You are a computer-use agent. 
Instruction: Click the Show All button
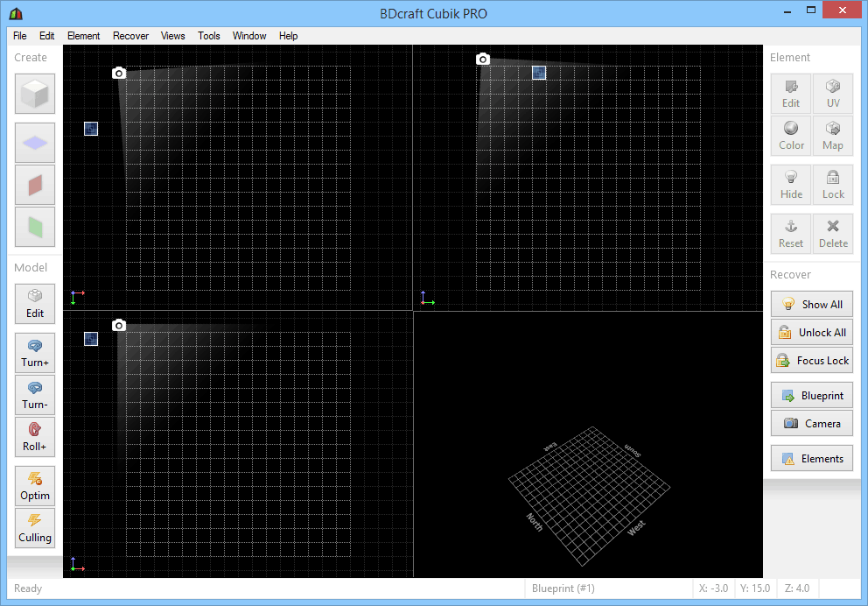[812, 304]
